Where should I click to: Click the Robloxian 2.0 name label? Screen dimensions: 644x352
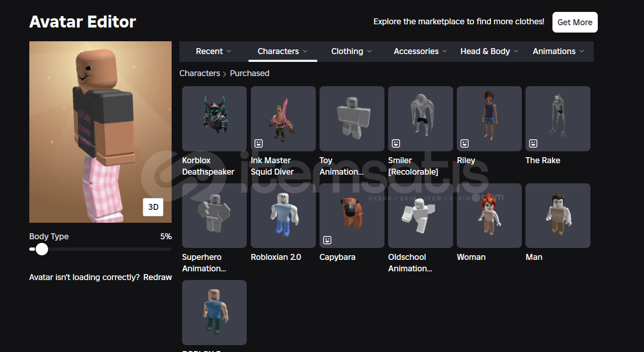coord(276,257)
